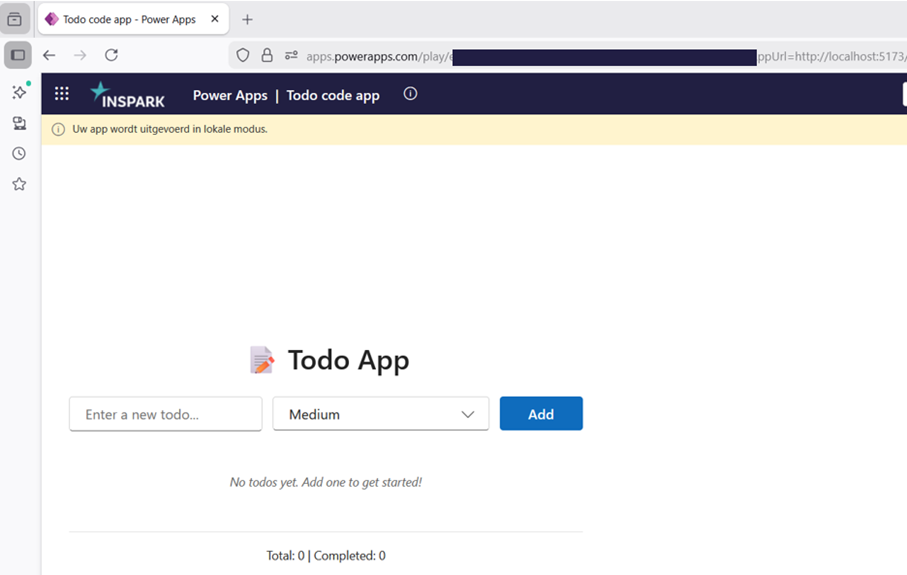
Task: Click the site security padlock icon
Action: click(267, 56)
